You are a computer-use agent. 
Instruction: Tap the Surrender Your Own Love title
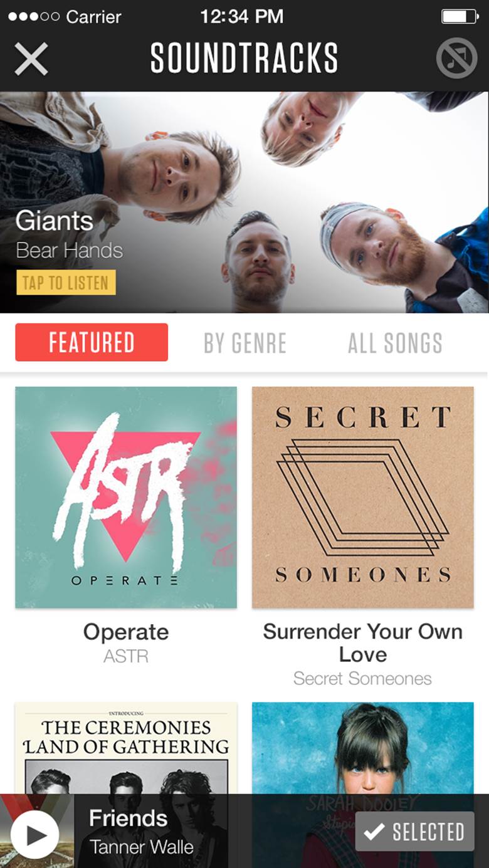pos(363,642)
